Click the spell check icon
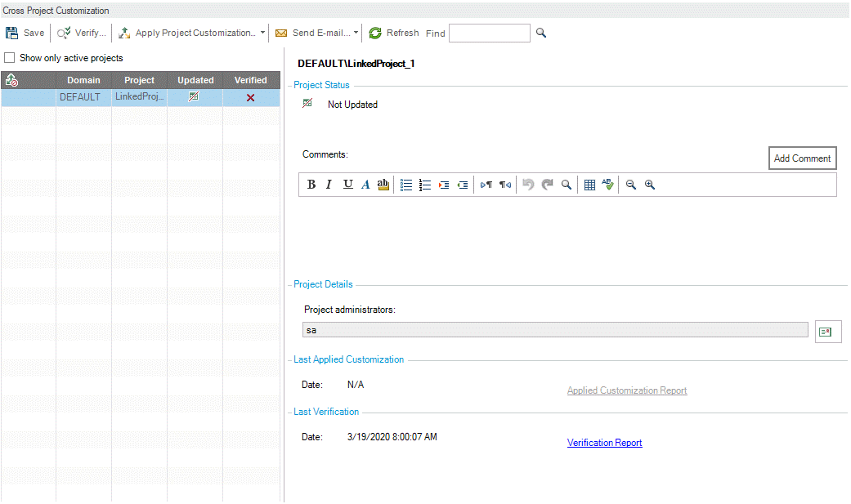851x504 pixels. [x=607, y=185]
